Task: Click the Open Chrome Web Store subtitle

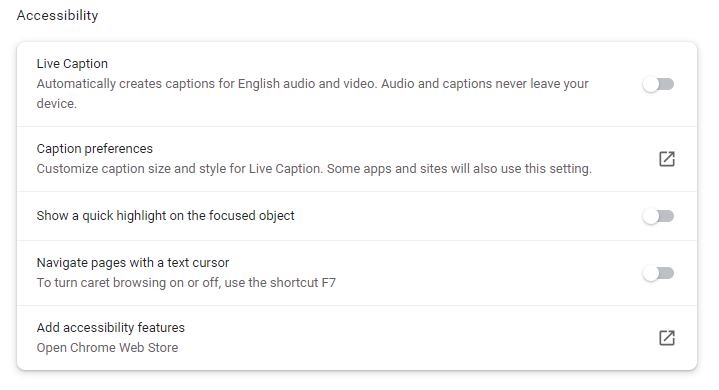Action: [x=107, y=348]
